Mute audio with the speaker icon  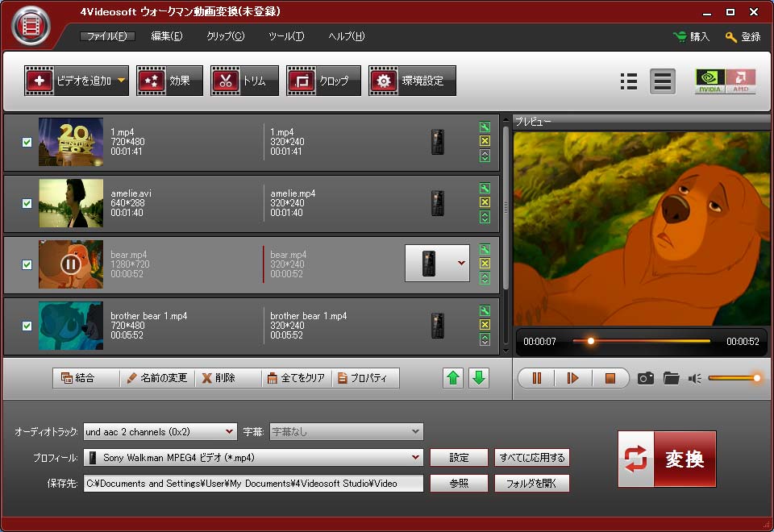pyautogui.click(x=694, y=378)
